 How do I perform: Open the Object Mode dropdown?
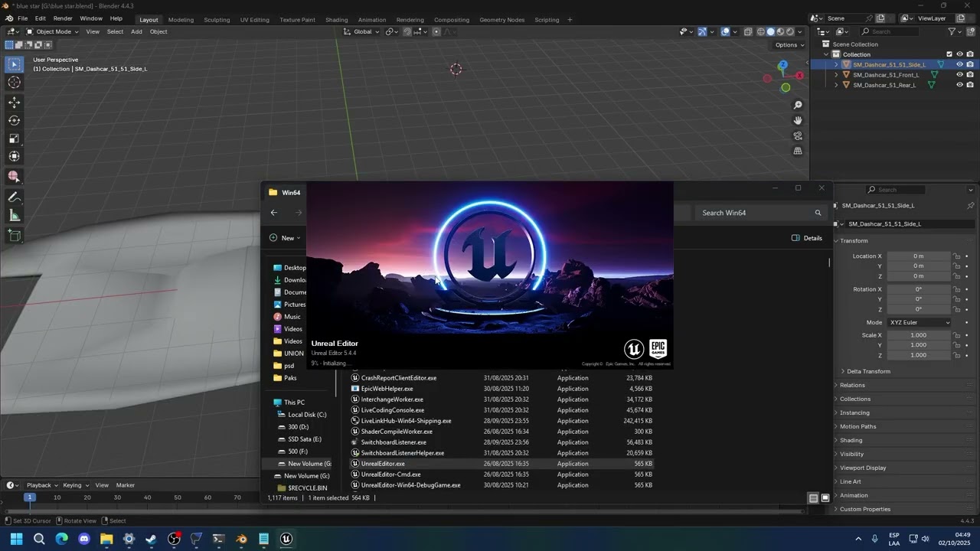pyautogui.click(x=52, y=31)
